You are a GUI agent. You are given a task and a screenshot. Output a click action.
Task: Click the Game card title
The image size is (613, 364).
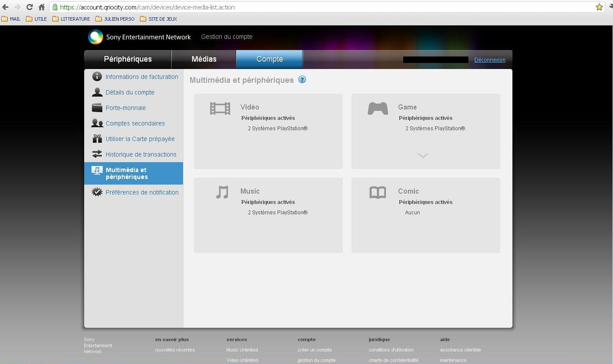click(408, 107)
